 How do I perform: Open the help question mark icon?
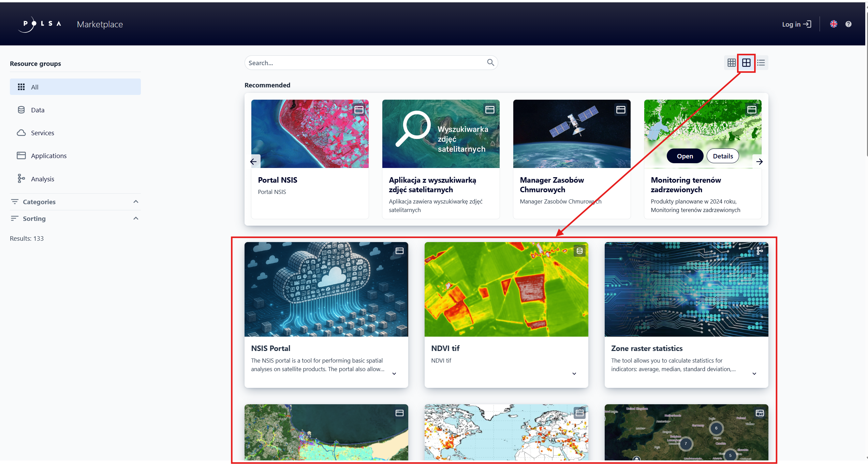[848, 24]
